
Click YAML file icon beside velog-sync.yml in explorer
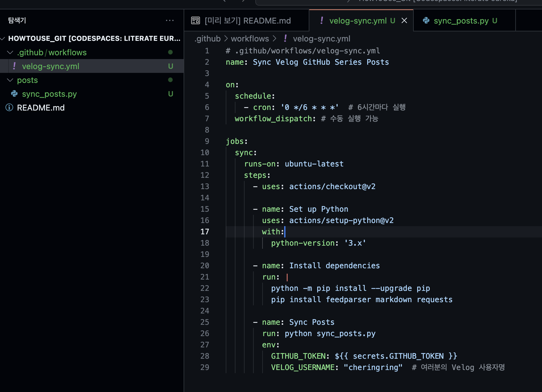14,66
